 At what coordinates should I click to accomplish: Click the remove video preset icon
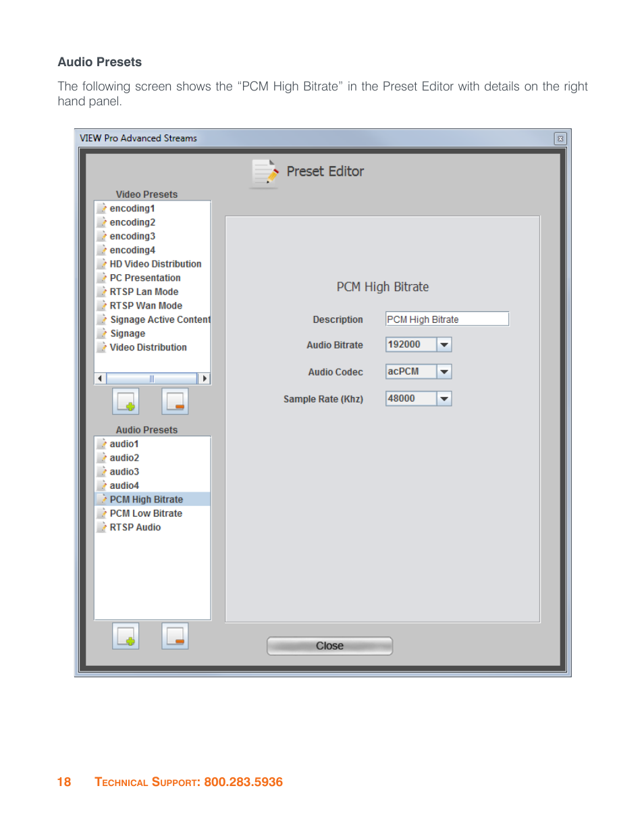pyautogui.click(x=175, y=401)
